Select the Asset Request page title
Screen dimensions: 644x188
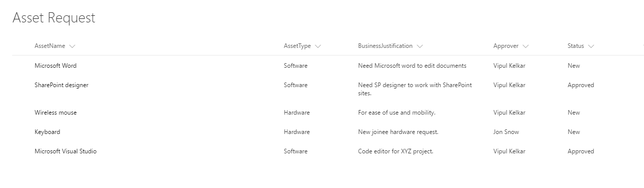pyautogui.click(x=54, y=18)
